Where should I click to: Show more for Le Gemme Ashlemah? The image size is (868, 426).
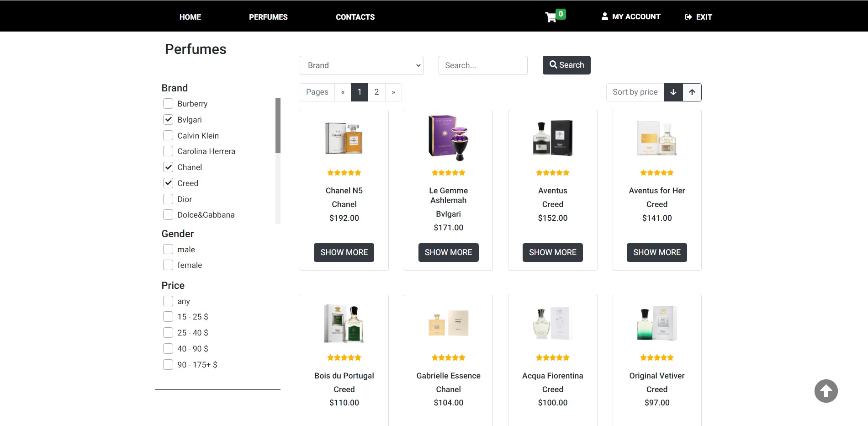(449, 252)
